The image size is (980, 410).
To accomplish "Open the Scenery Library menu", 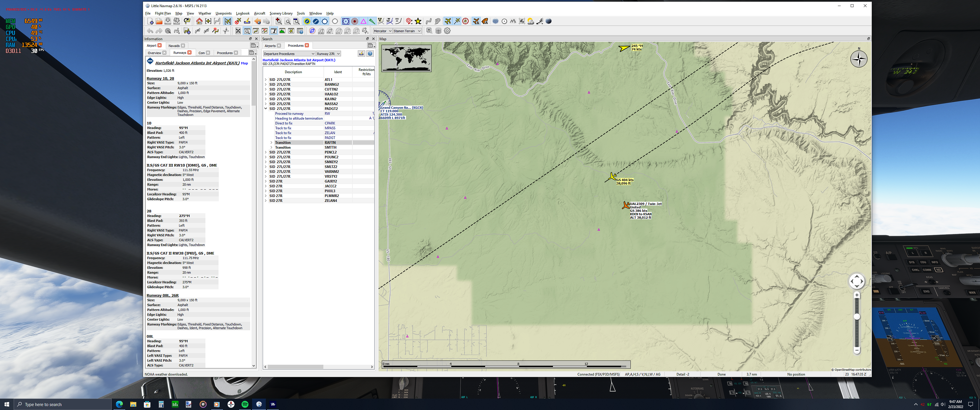I will point(281,13).
